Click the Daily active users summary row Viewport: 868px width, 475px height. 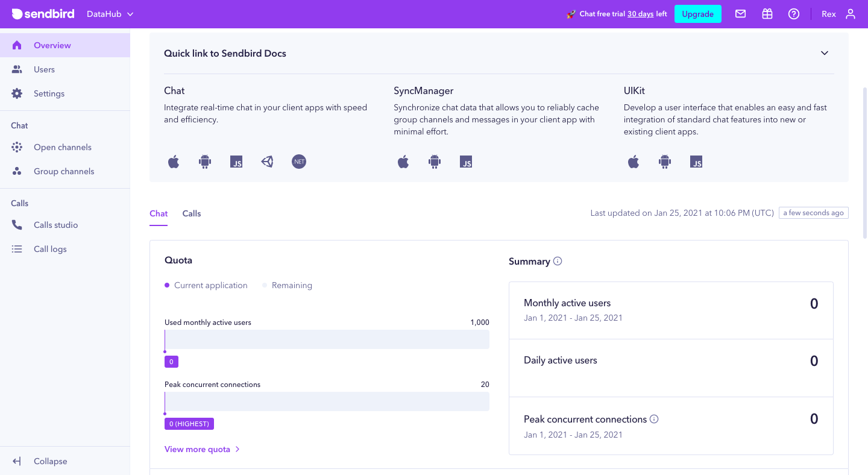(x=671, y=368)
